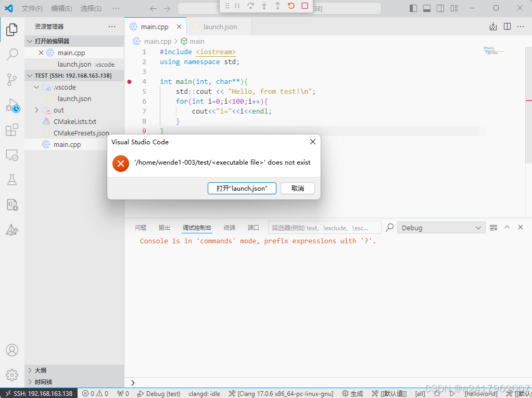Select CMakeLists.txt in explorer tree
Viewport: 532px width, 398px height.
74,121
